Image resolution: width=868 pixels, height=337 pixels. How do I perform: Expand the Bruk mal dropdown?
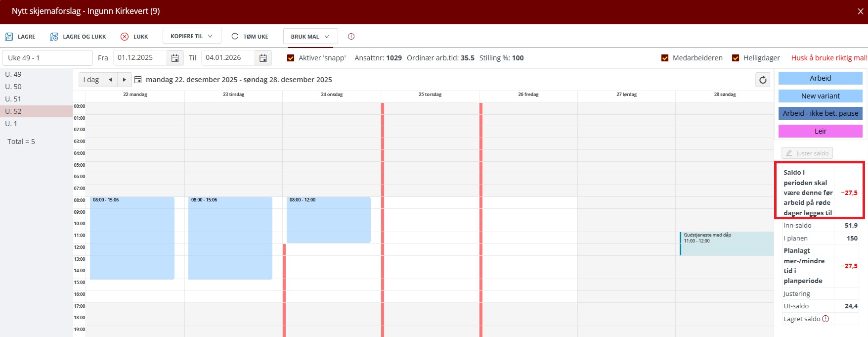tap(310, 37)
